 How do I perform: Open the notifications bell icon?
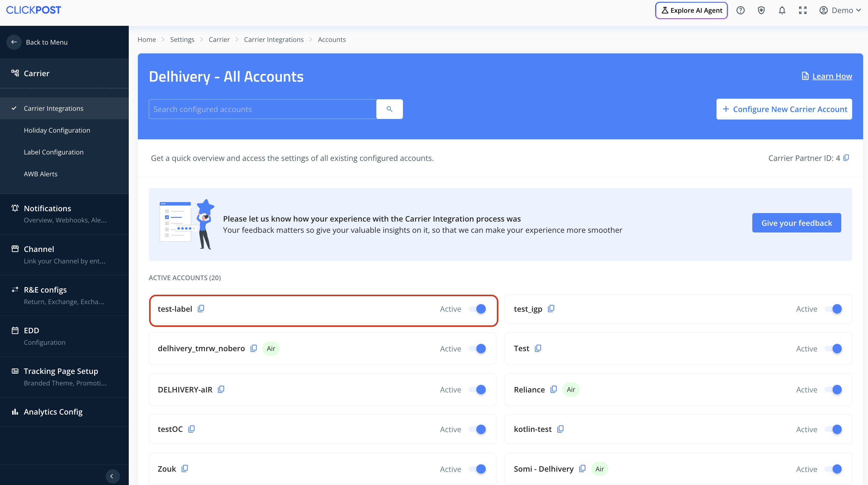point(782,10)
